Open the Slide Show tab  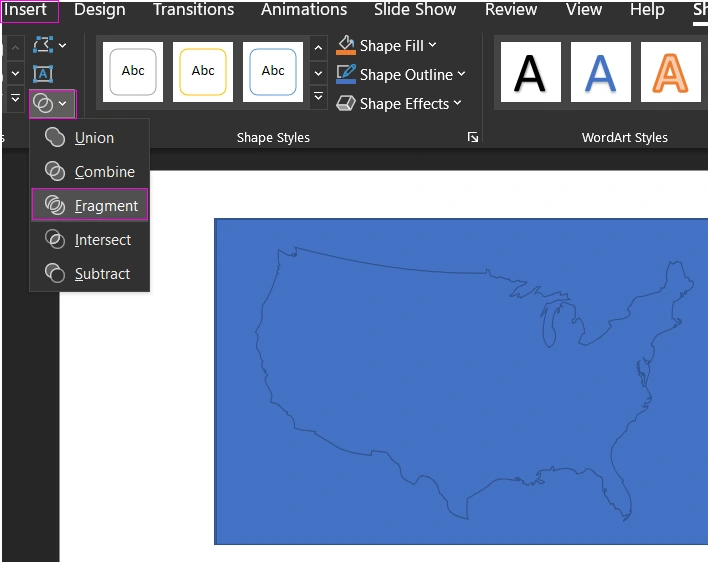coord(415,9)
